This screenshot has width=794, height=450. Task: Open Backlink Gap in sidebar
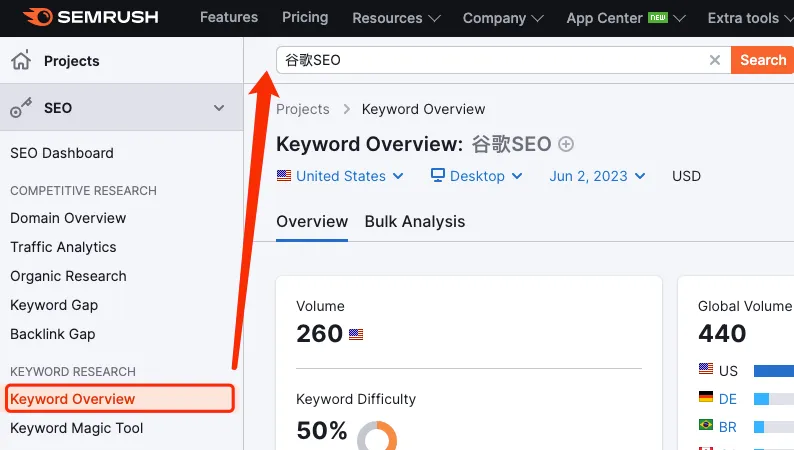(x=53, y=334)
